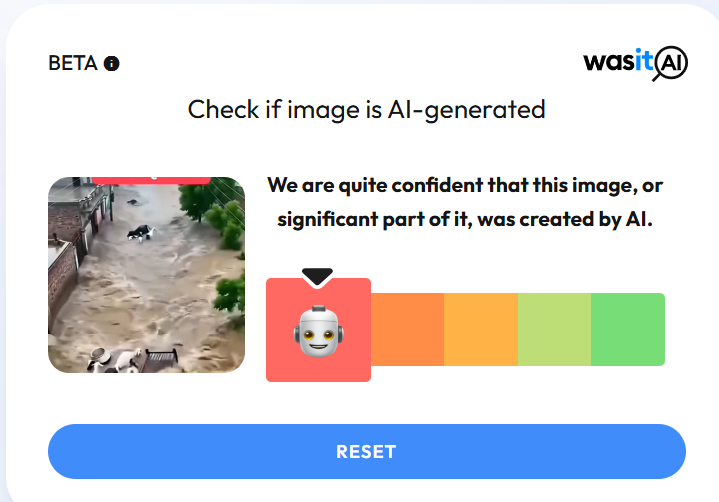
Task: Click the info icon beside BETA
Action: pyautogui.click(x=111, y=63)
